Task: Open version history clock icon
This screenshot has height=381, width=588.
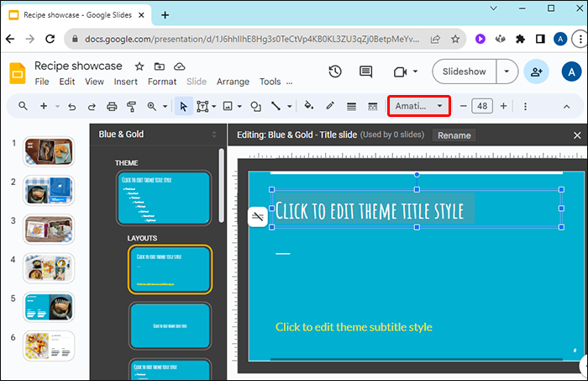Action: coord(335,72)
